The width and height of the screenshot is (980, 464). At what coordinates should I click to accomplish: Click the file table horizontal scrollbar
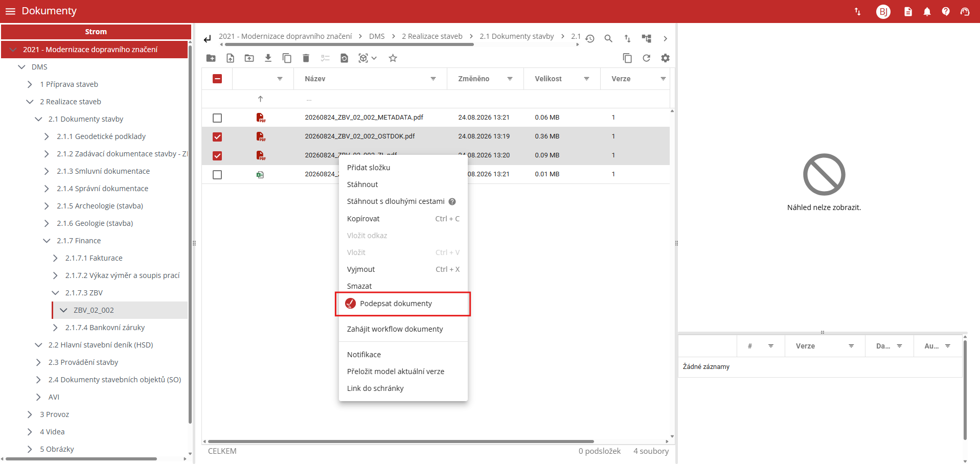pos(401,442)
